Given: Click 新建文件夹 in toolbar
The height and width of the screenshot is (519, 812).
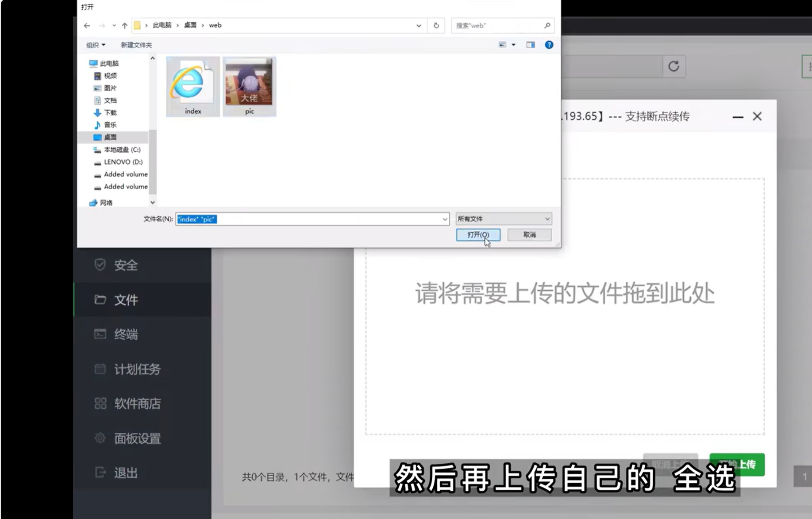Looking at the screenshot, I should click(136, 45).
